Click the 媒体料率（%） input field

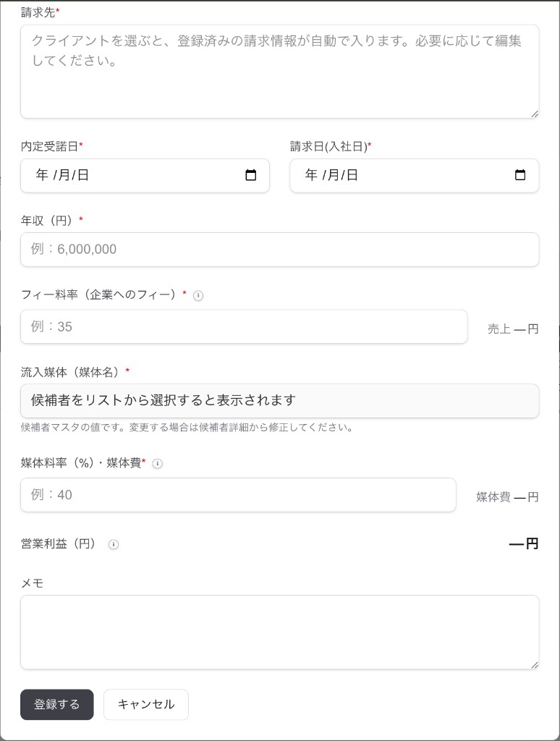pos(238,495)
